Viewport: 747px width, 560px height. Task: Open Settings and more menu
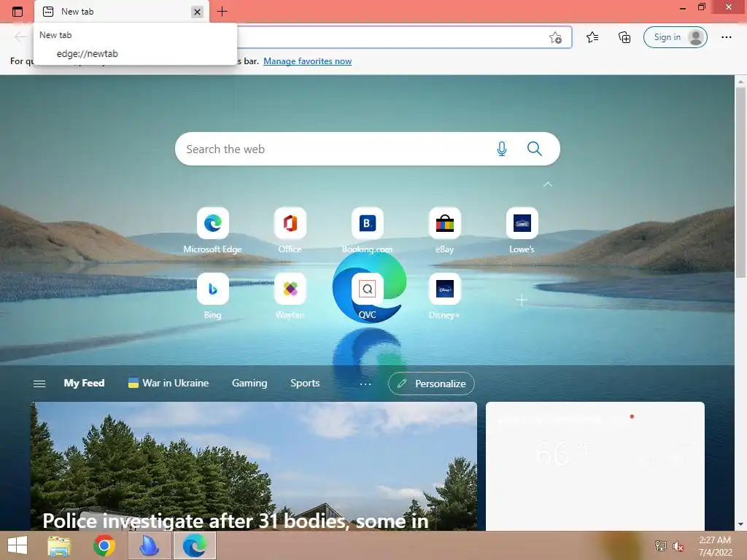(x=726, y=37)
